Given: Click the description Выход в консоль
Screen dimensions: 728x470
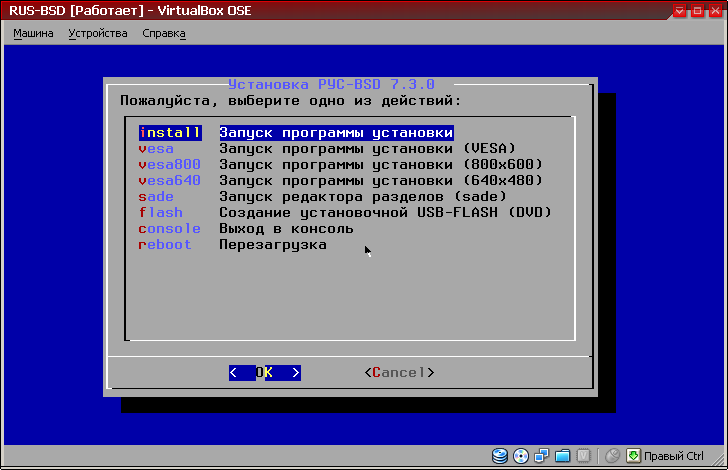Looking at the screenshot, I should click(286, 228).
